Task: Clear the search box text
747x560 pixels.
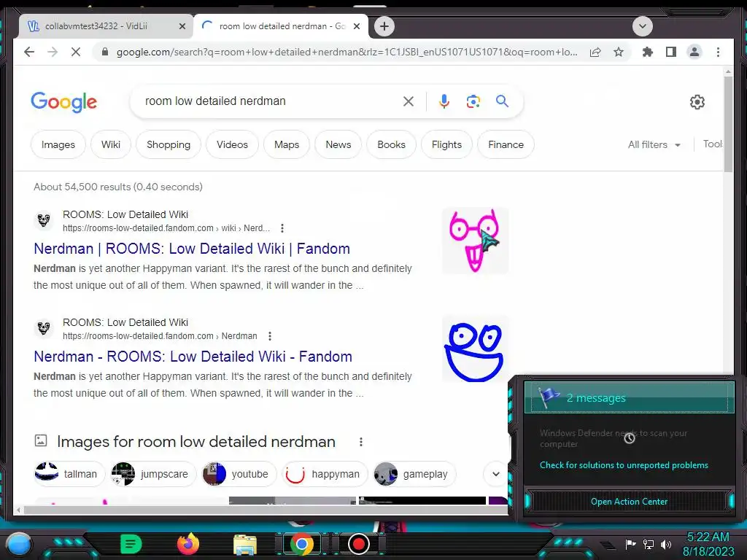Action: (409, 101)
